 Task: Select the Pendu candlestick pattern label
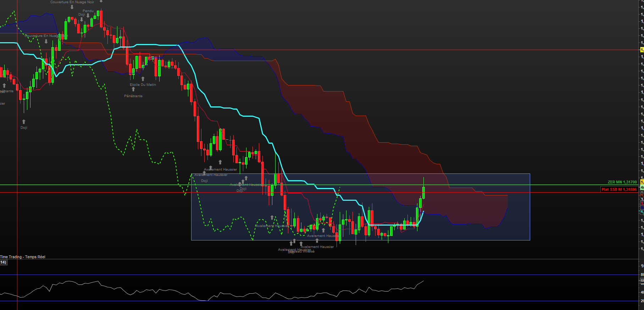click(x=88, y=11)
